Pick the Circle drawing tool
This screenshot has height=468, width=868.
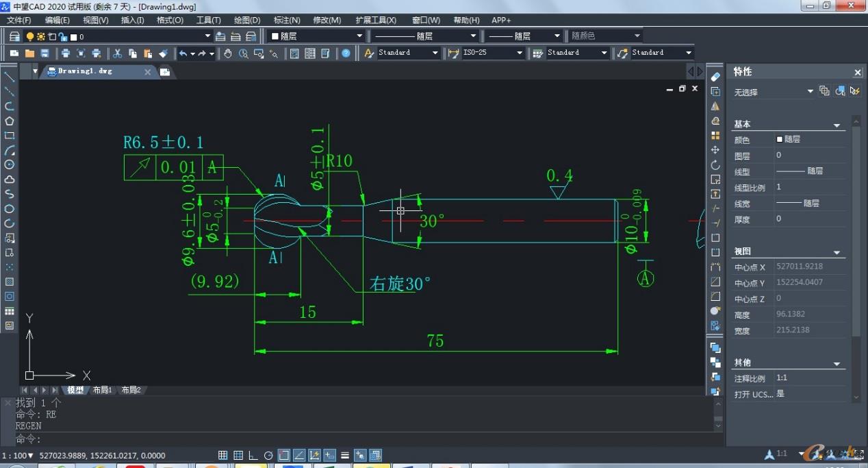8,164
